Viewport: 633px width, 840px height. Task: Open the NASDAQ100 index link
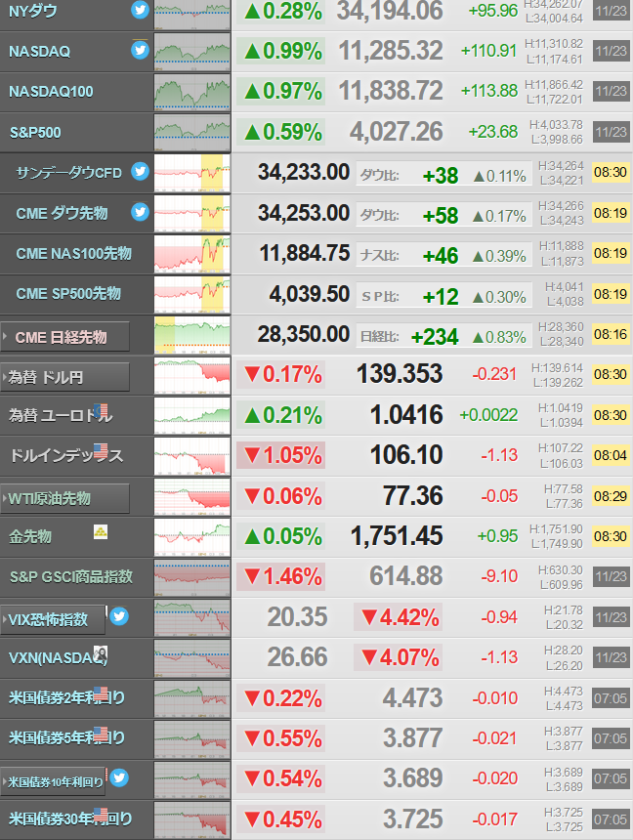click(x=51, y=92)
